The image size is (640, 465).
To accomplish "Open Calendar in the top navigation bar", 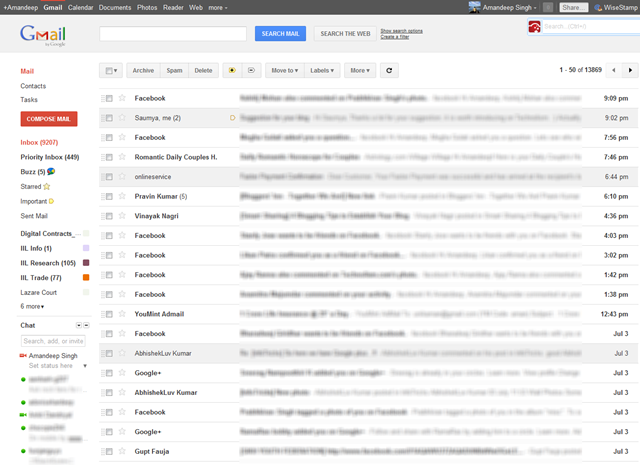I will point(81,7).
